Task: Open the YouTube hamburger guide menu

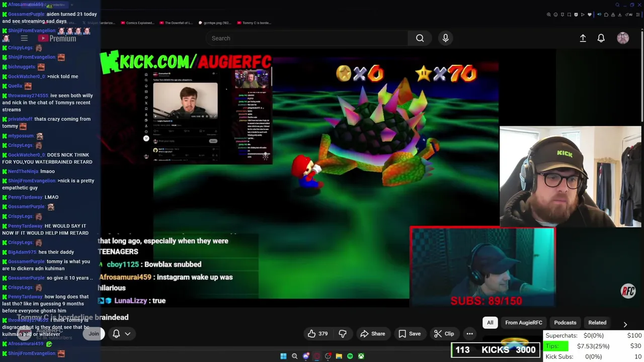Action: click(x=24, y=38)
